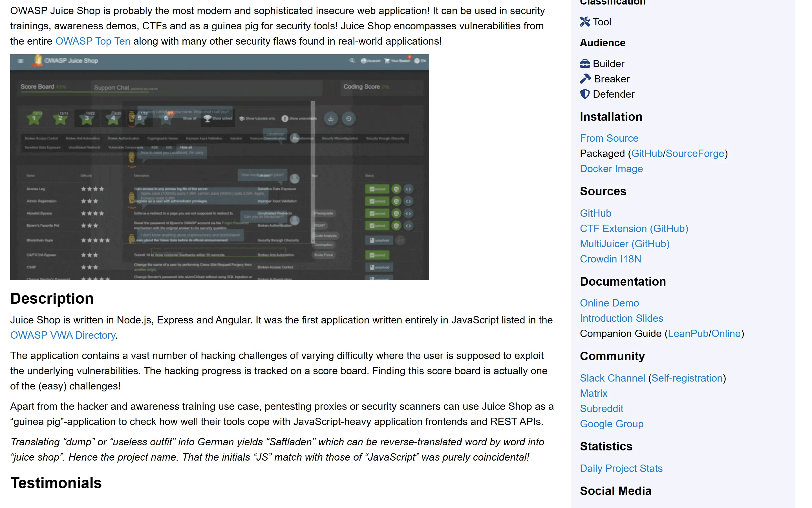Click the Community sidebar heading
Screen dimensions: 812x508
pyautogui.click(x=612, y=356)
